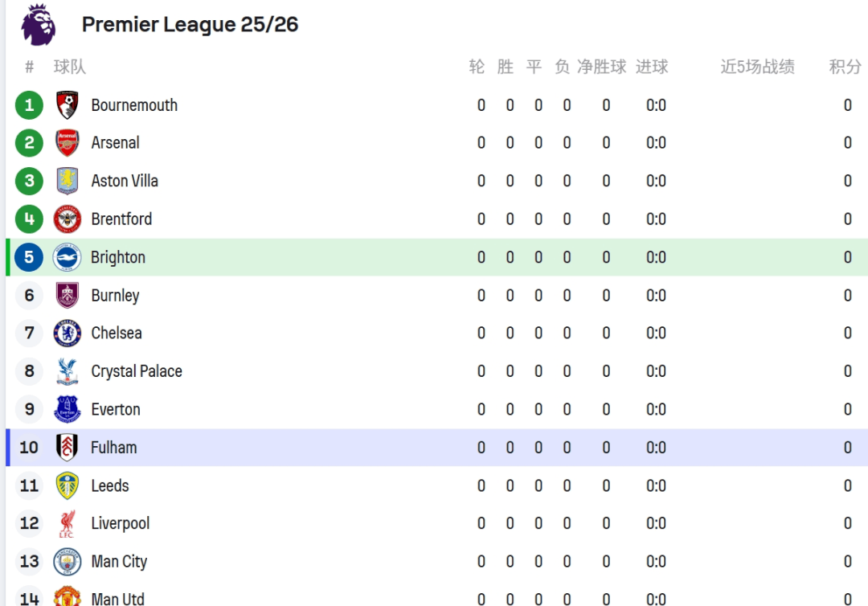
Task: Click the Man City club crest
Action: pyautogui.click(x=68, y=561)
